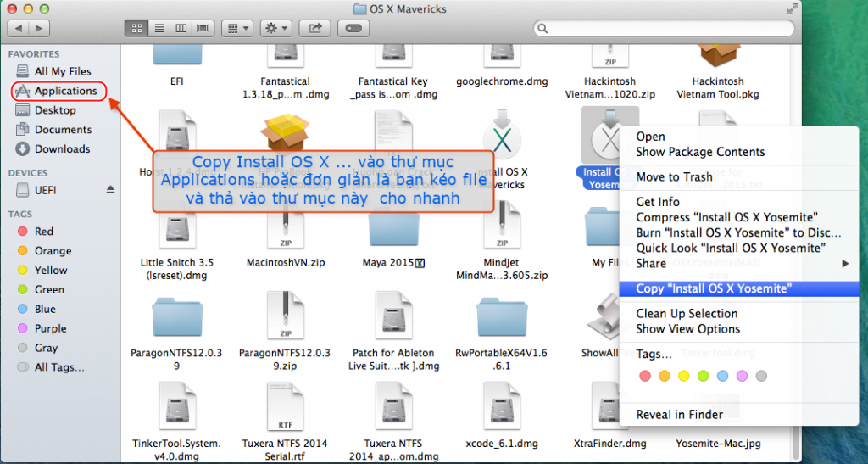Select the Mindjet MindMa…3.605.zip archive
This screenshot has width=868, height=464.
502,225
